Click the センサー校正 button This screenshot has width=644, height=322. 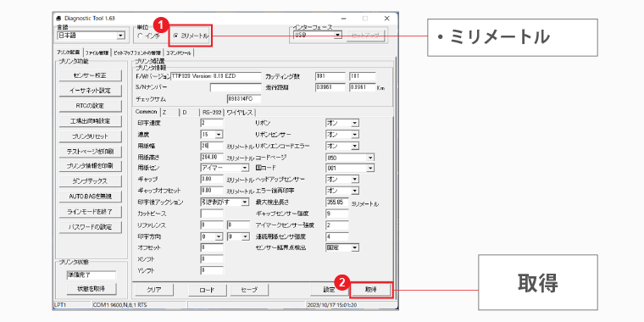[x=91, y=75]
